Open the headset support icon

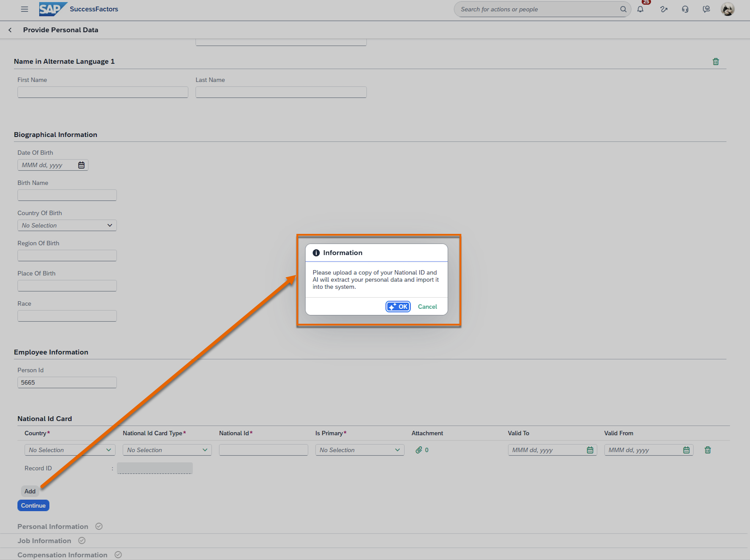[x=685, y=9]
